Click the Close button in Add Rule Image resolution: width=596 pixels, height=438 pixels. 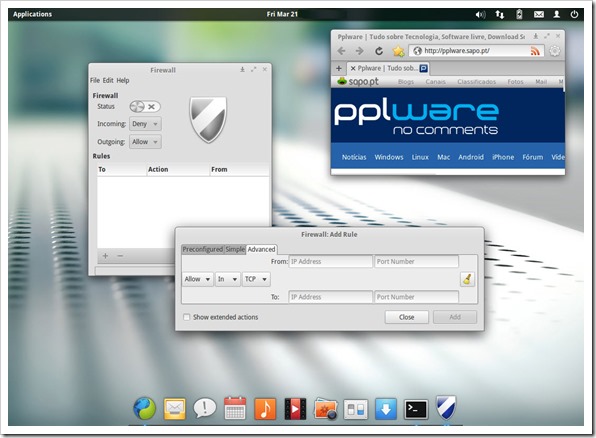(407, 317)
